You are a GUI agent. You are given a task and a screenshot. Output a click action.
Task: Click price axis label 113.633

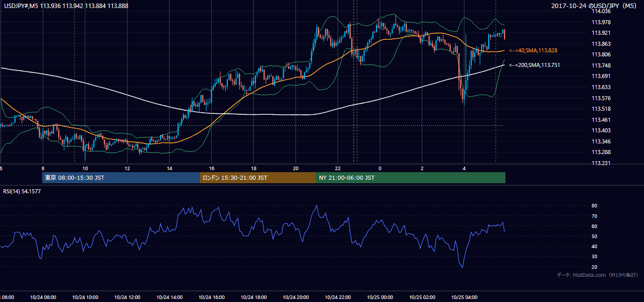point(602,87)
